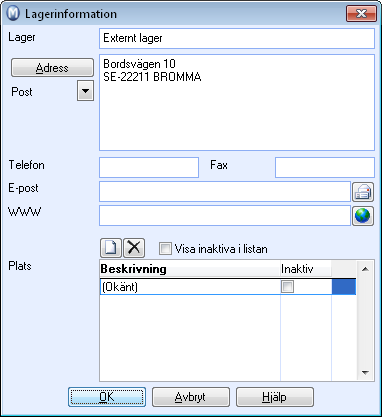Click into the Lager name field

(237, 39)
